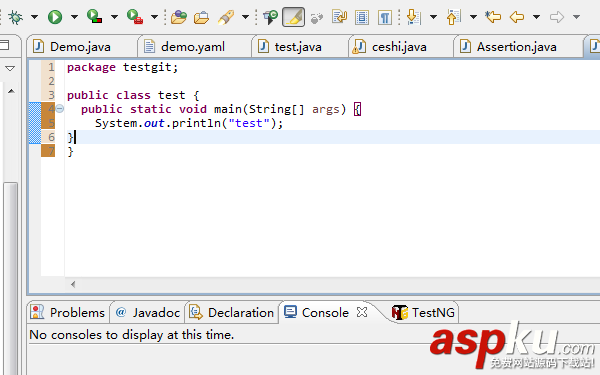The image size is (600, 375).
Task: Toggle the greyed Word Wrap icon
Action: (316, 18)
